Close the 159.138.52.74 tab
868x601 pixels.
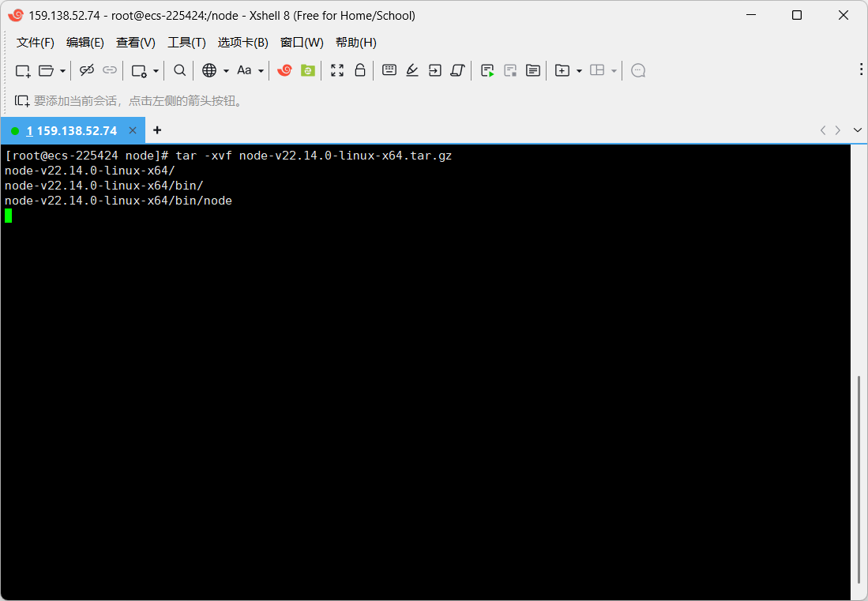point(133,130)
